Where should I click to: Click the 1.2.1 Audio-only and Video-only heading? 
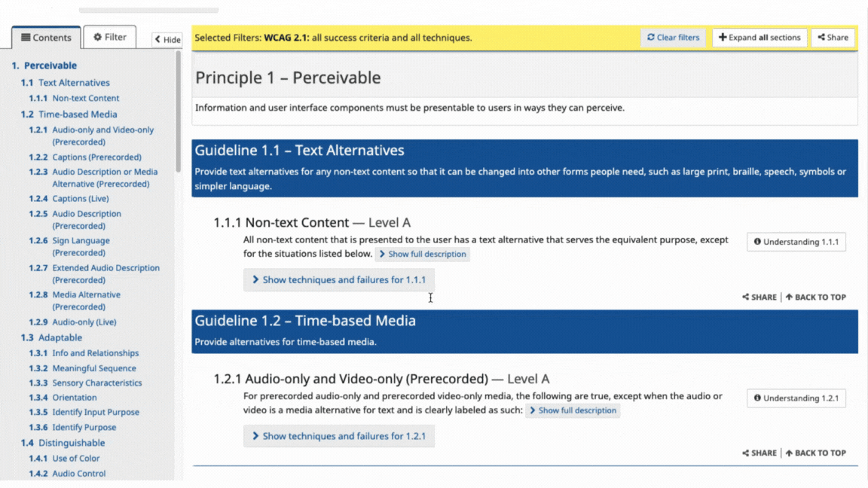381,379
